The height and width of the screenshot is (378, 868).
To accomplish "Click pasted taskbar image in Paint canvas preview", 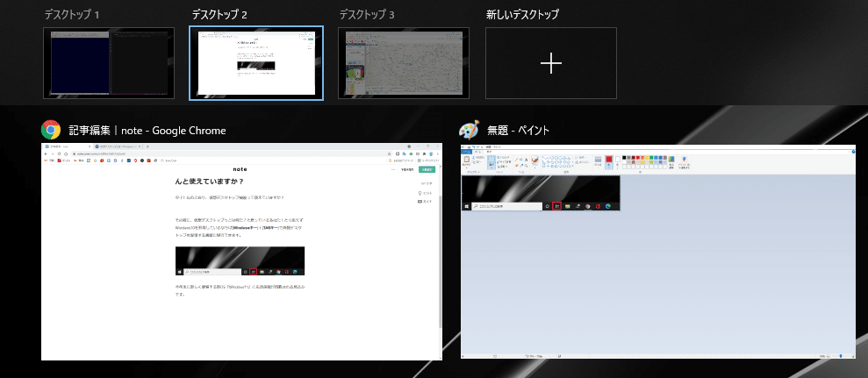I will click(x=541, y=193).
